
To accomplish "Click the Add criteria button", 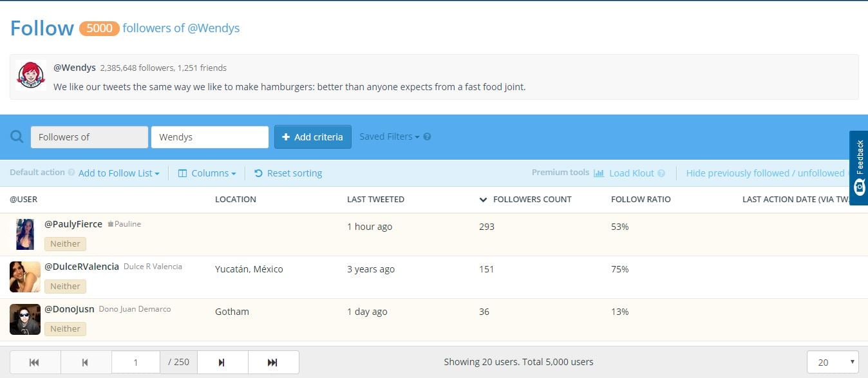I will tap(313, 137).
